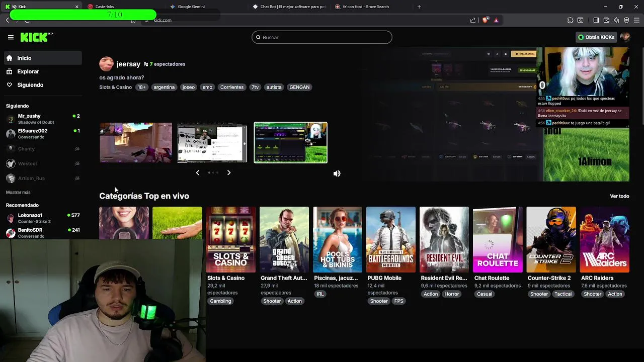Click ElSuarez002's avatar in the sidebar
The width and height of the screenshot is (644, 362).
click(11, 133)
